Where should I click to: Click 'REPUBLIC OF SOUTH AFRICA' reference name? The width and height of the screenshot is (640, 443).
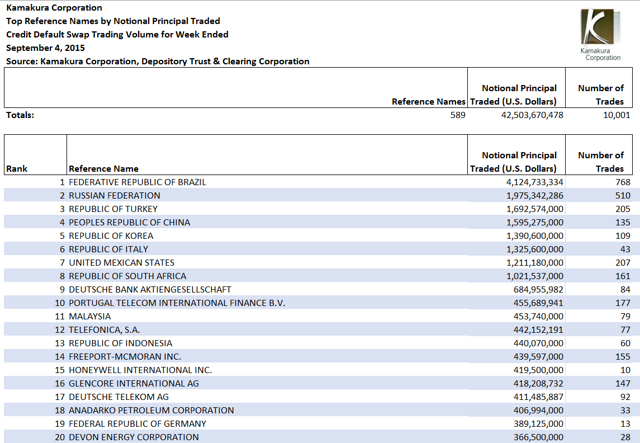coord(127,276)
